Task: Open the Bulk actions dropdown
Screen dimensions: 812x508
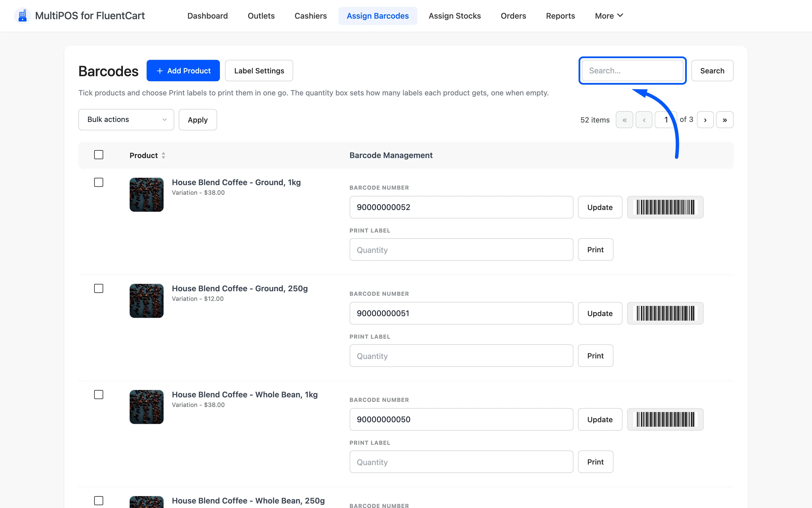Action: (126, 120)
